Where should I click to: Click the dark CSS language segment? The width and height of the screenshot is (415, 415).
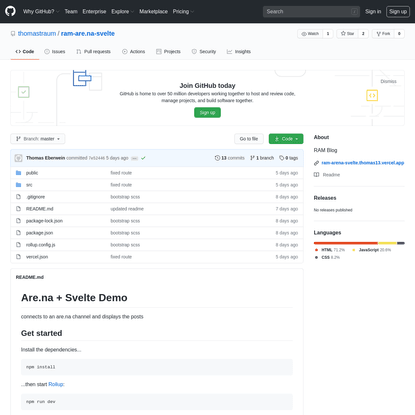(401, 243)
